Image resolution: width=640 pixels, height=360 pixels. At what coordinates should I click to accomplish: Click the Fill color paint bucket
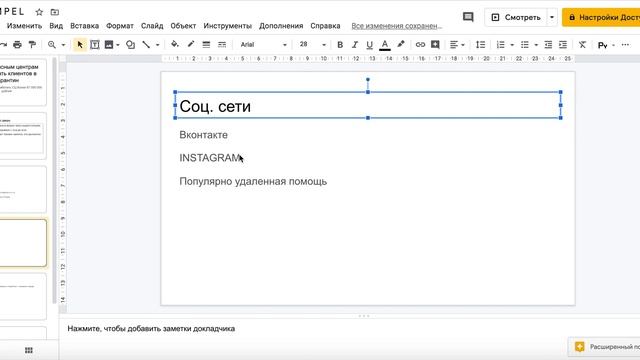coord(175,44)
